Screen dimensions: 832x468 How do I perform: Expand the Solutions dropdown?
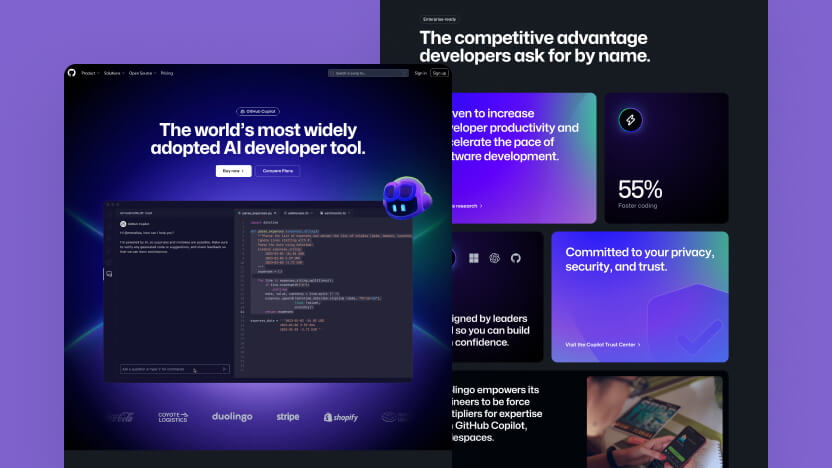coord(114,73)
